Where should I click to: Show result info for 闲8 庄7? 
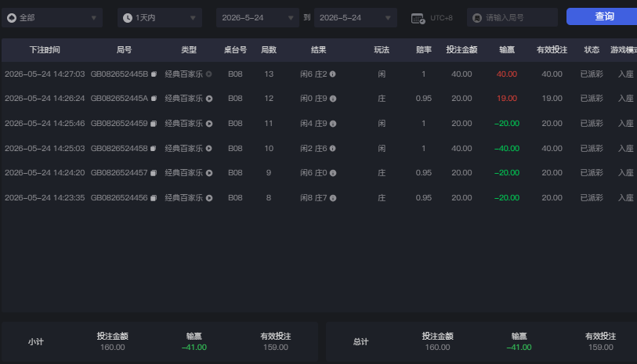[x=333, y=198]
